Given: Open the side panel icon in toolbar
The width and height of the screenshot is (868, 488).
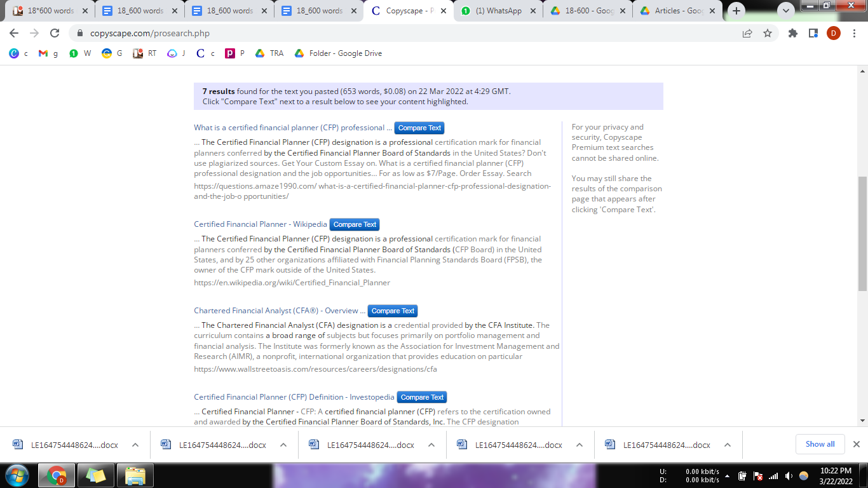Looking at the screenshot, I should coord(813,33).
